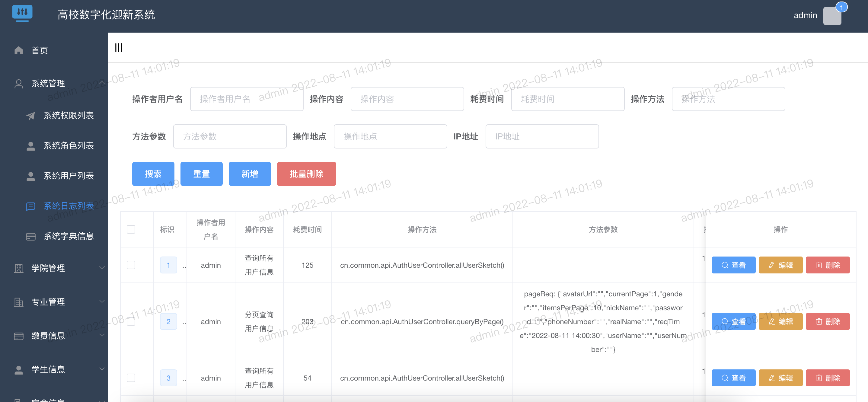
Task: Click the building icon for 学院管理
Action: pos(19,268)
